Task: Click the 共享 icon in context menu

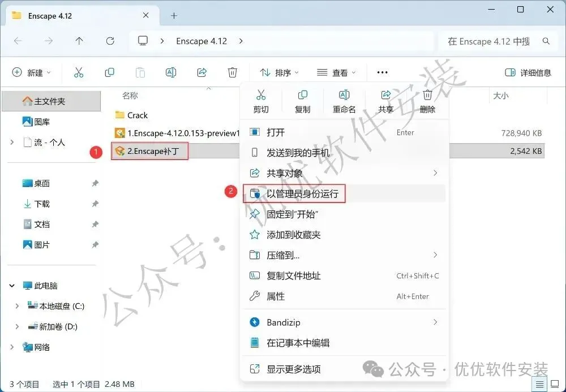Action: tap(385, 95)
